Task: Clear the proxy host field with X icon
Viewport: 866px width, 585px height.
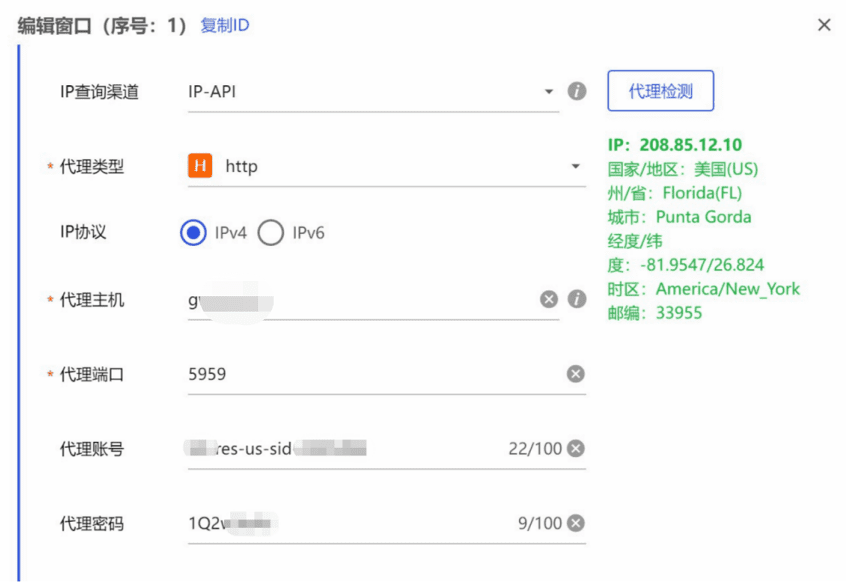Action: click(549, 299)
